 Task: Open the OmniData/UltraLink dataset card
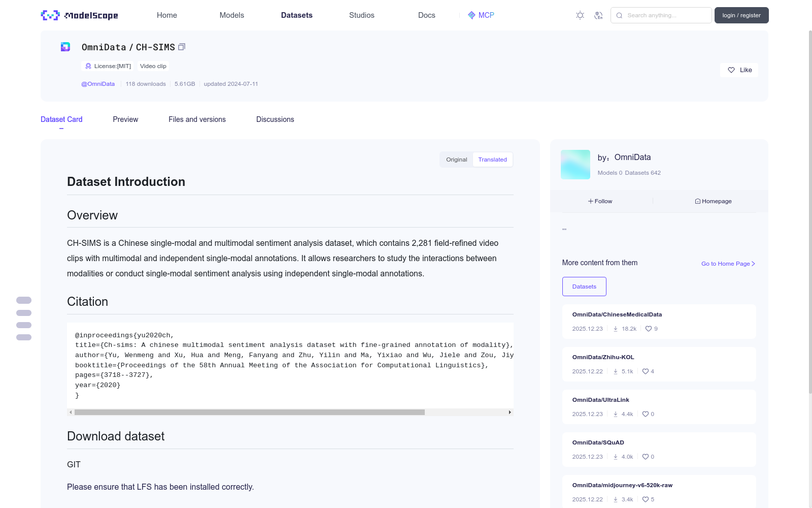pyautogui.click(x=659, y=407)
